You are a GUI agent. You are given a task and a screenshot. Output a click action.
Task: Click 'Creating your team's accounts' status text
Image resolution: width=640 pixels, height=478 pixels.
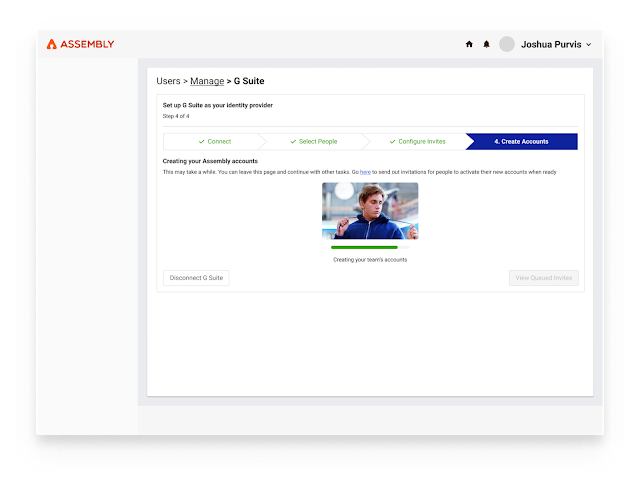(x=370, y=260)
